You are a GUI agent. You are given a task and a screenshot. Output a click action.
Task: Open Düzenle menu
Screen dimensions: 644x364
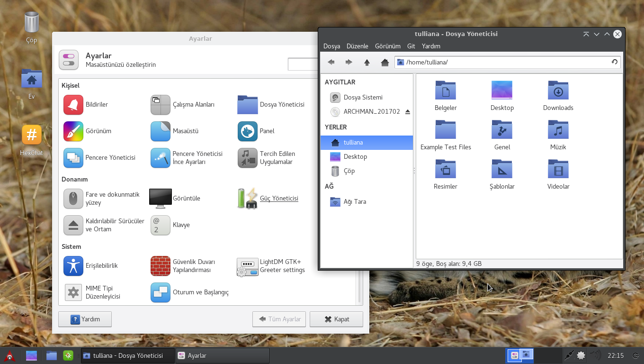coord(358,46)
